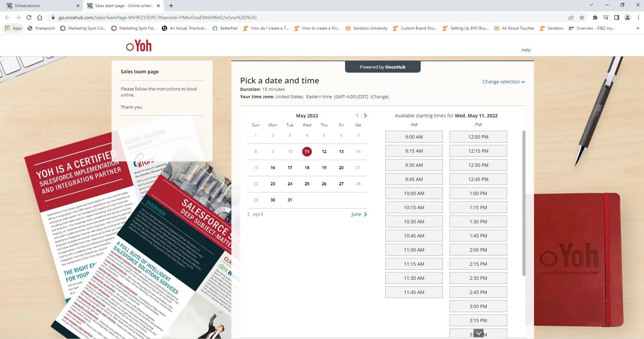
Task: Toggle the browser side panel icon
Action: [616, 17]
